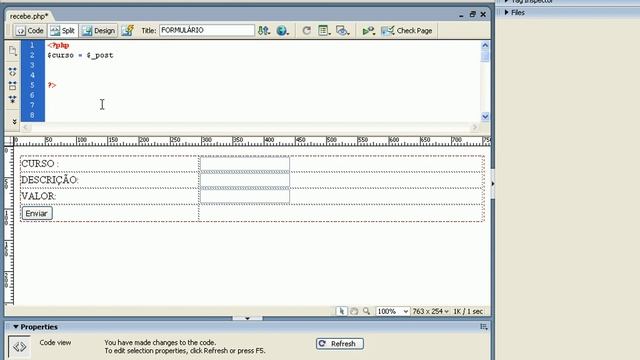Choose the Zoom magnifier tool
This screenshot has width=640, height=360.
coord(367,311)
